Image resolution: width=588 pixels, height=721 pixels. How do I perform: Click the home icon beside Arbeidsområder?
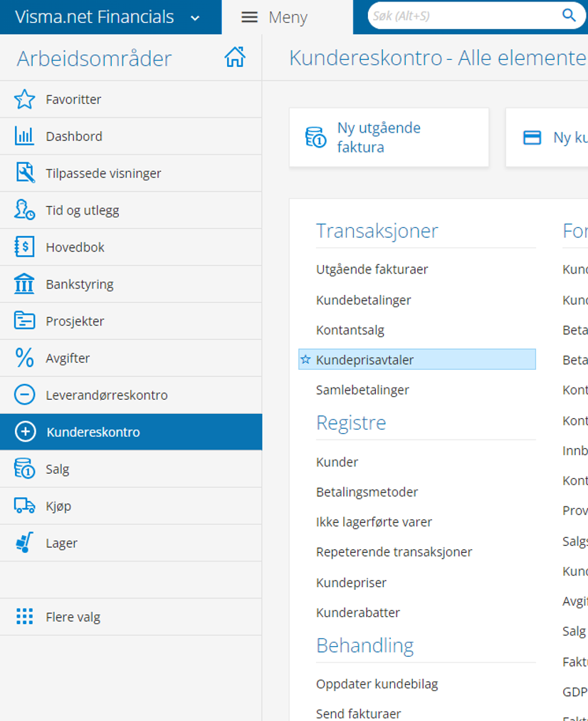click(x=235, y=57)
